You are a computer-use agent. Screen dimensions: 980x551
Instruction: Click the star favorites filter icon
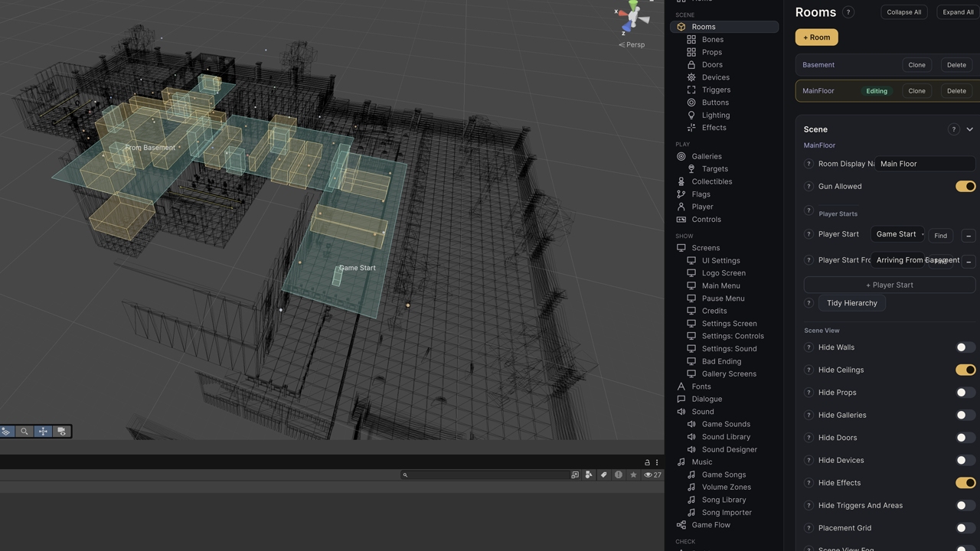pyautogui.click(x=633, y=474)
